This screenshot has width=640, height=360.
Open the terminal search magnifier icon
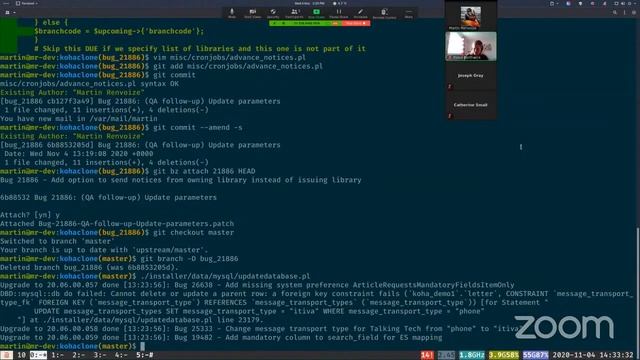click(x=615, y=13)
